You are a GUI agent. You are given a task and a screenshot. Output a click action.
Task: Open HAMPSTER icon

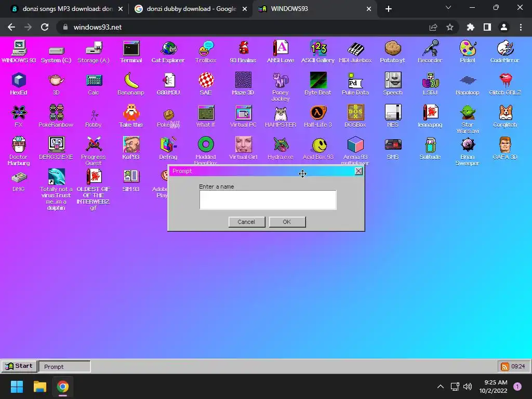pos(281,116)
